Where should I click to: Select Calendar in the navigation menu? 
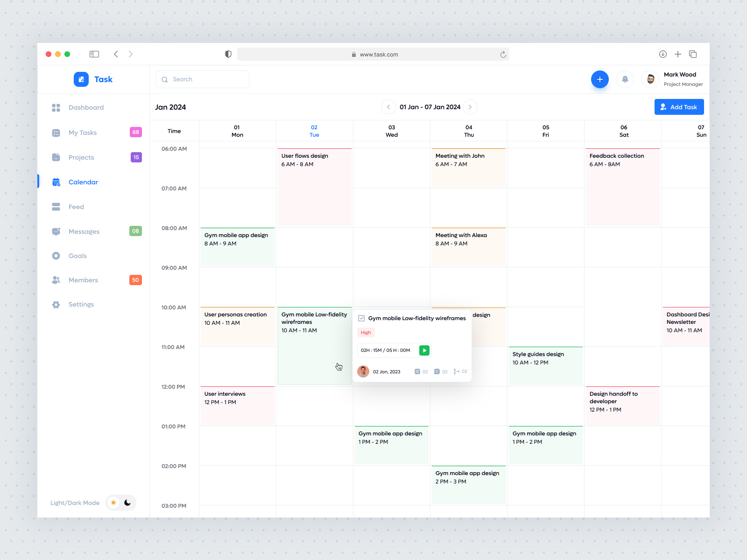tap(83, 182)
